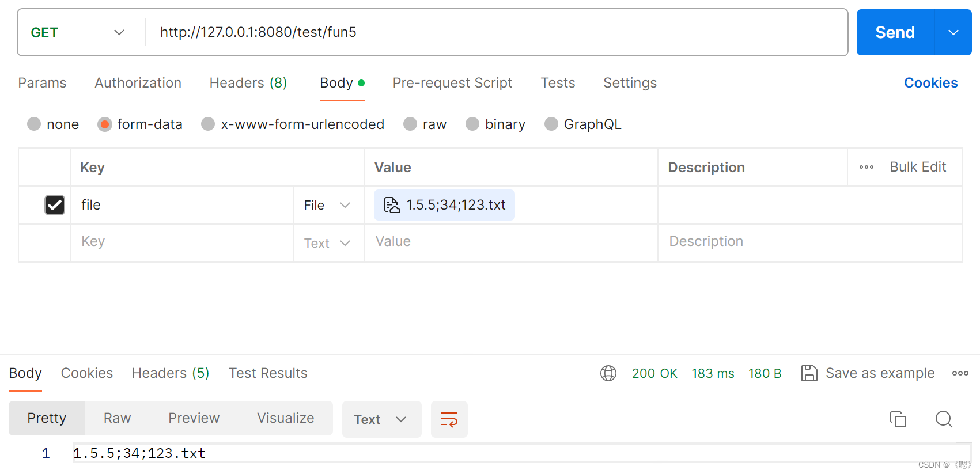980x474 pixels.
Task: Click the 1.5.5;34;123.txt file chip
Action: click(x=444, y=205)
